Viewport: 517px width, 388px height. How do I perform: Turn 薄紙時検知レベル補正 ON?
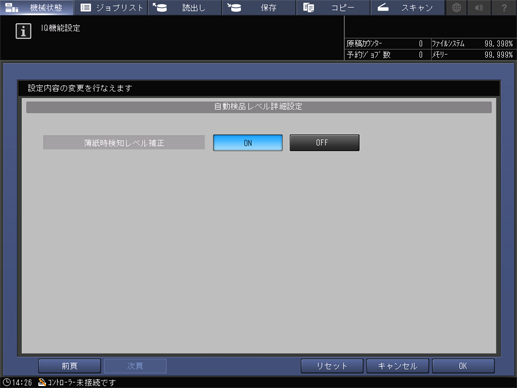(x=248, y=143)
